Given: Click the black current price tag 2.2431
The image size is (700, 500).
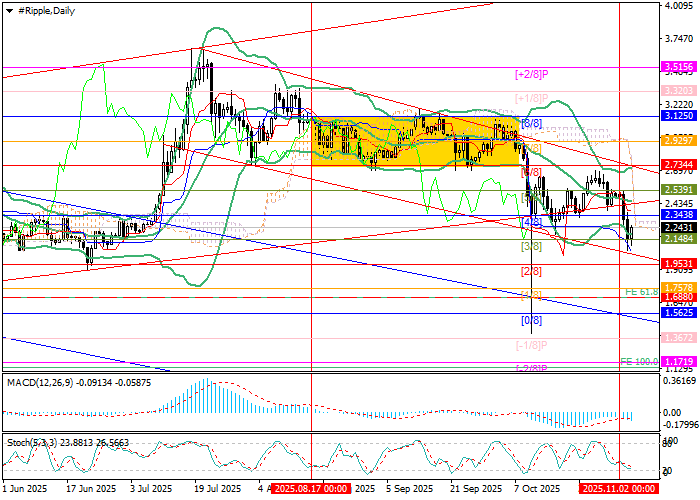Looking at the screenshot, I should click(679, 228).
